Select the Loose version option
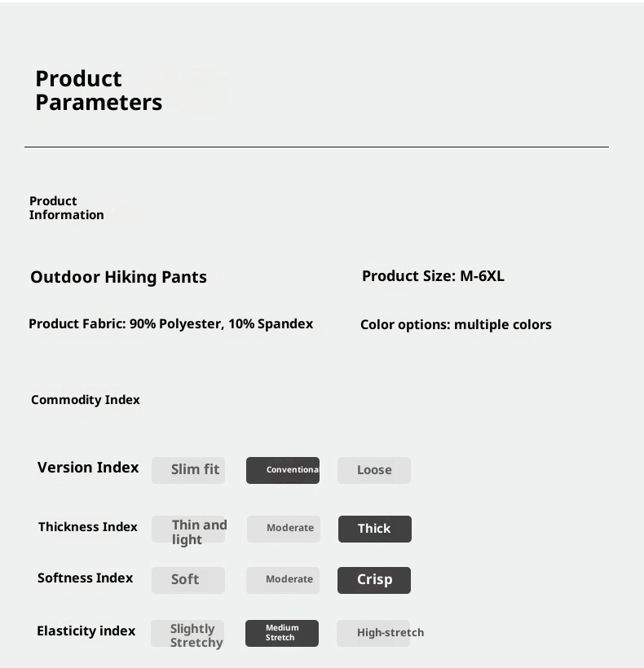This screenshot has width=644, height=668. [374, 470]
